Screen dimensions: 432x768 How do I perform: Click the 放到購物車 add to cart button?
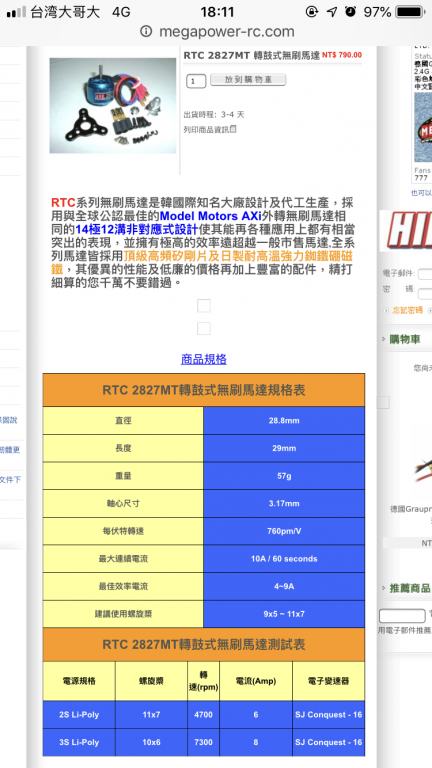coord(248,80)
